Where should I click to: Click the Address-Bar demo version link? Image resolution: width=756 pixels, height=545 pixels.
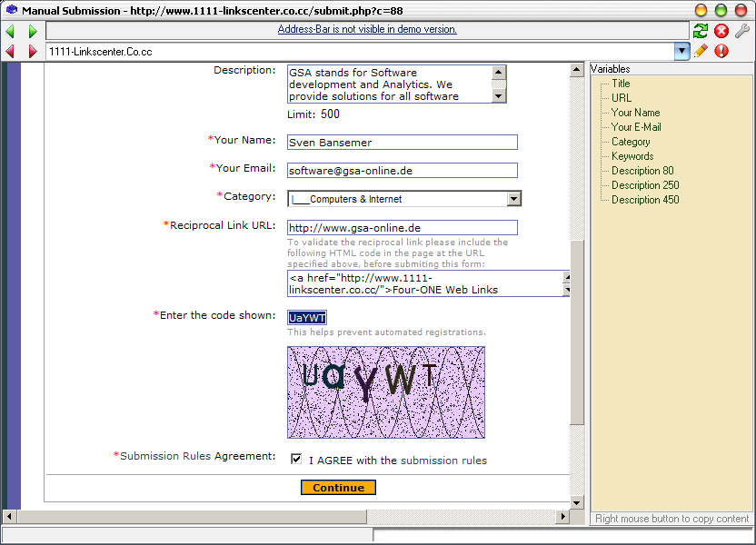[367, 29]
